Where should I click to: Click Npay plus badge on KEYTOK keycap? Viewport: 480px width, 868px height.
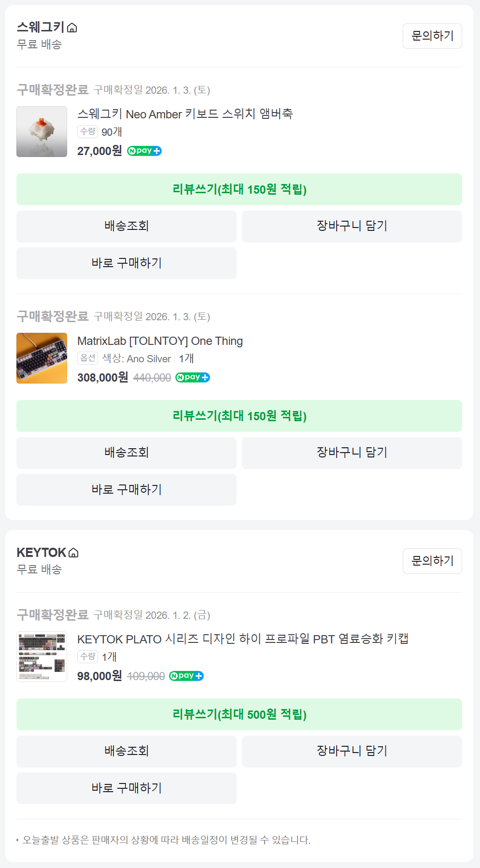click(186, 676)
